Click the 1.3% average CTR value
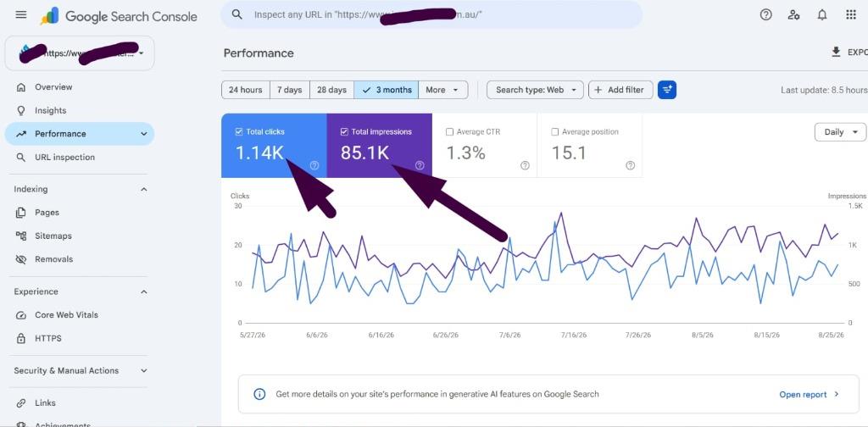Viewport: 868px width, 427px height. 465,152
